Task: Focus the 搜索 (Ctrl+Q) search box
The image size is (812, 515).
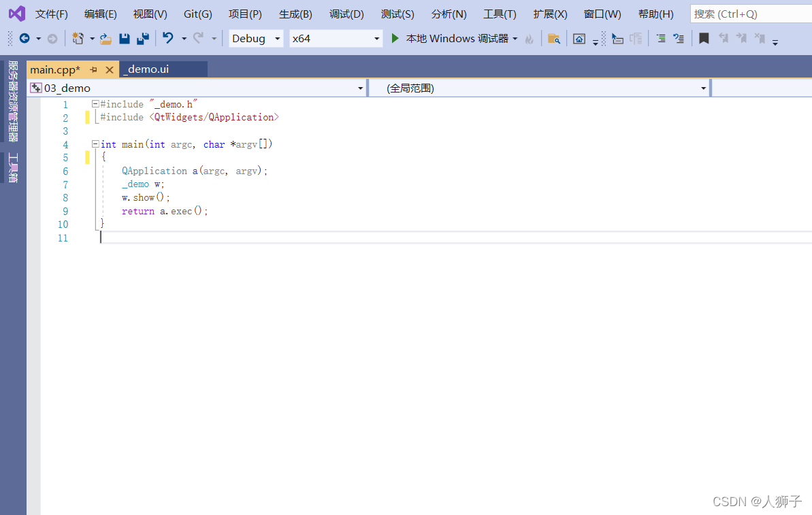Action: click(x=751, y=14)
